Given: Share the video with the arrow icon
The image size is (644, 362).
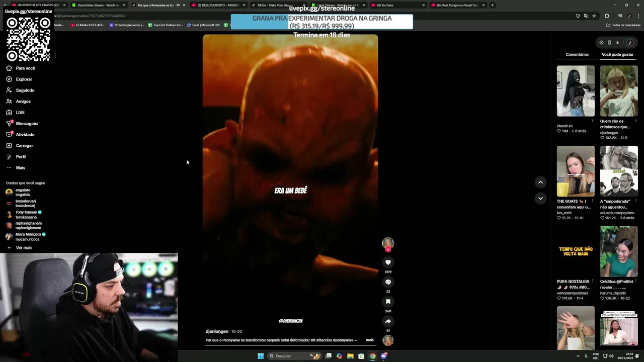Looking at the screenshot, I should pyautogui.click(x=388, y=321).
